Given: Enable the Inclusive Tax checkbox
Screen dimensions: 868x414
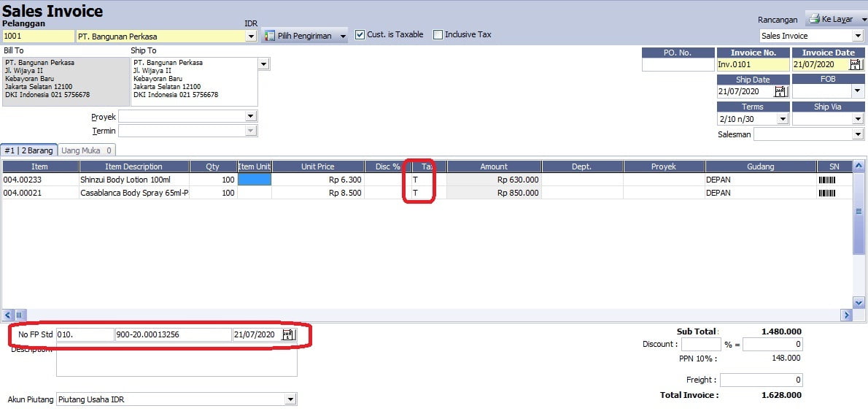Looking at the screenshot, I should point(438,34).
